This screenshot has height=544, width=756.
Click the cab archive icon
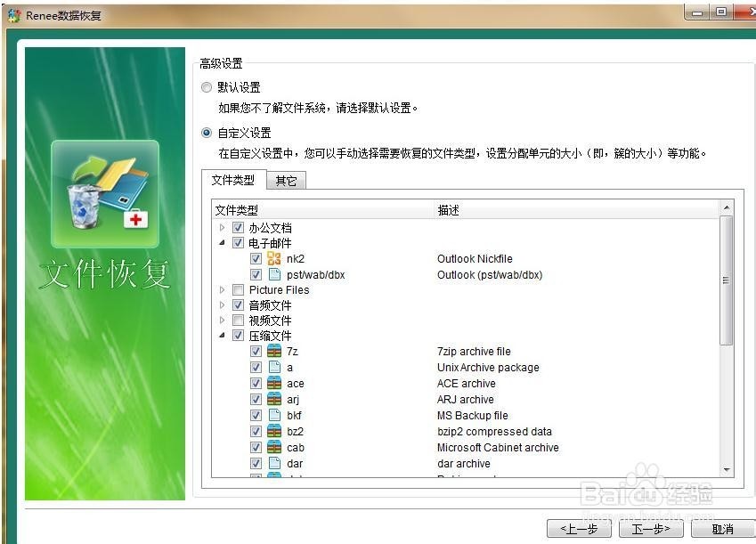pos(274,447)
